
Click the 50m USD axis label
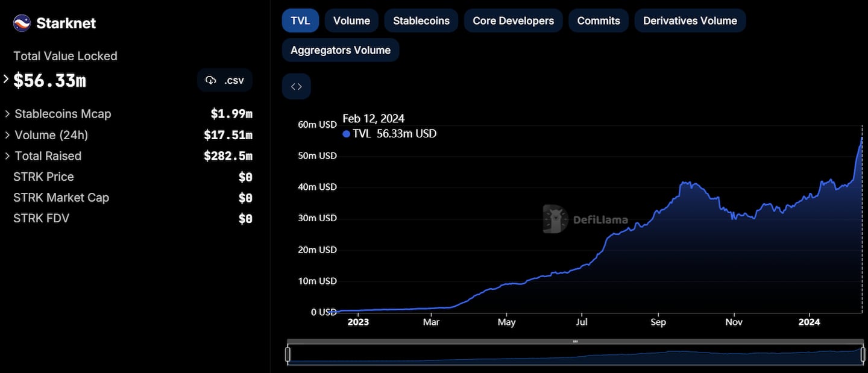318,155
